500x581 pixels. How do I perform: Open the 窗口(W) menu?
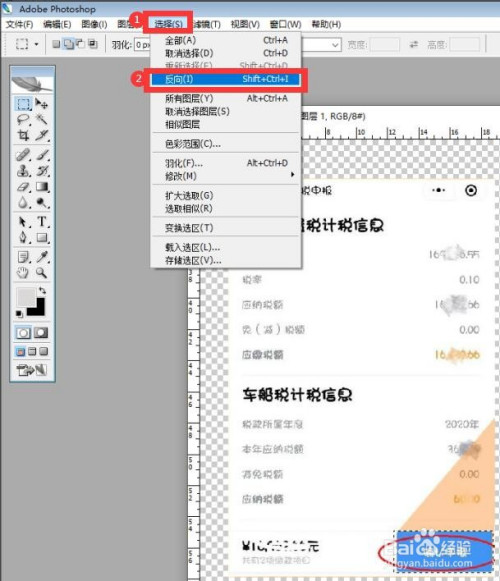coord(285,24)
